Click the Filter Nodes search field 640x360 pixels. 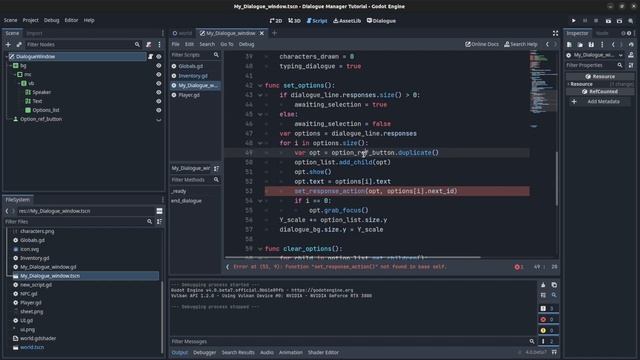[83, 44]
